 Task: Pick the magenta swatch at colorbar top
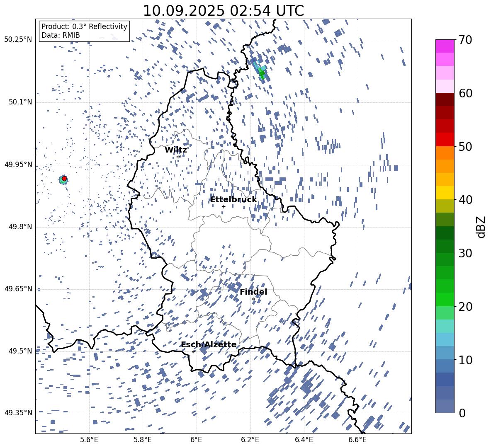[445, 46]
